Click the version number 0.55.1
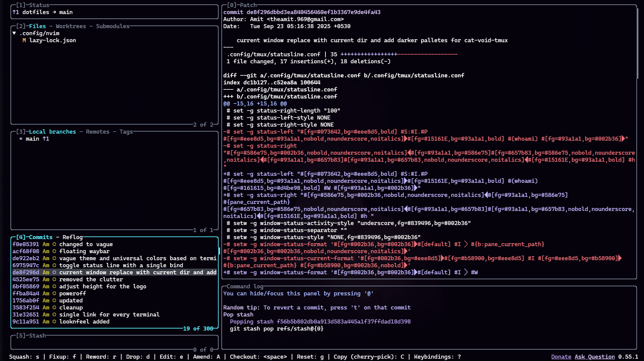 (x=628, y=357)
